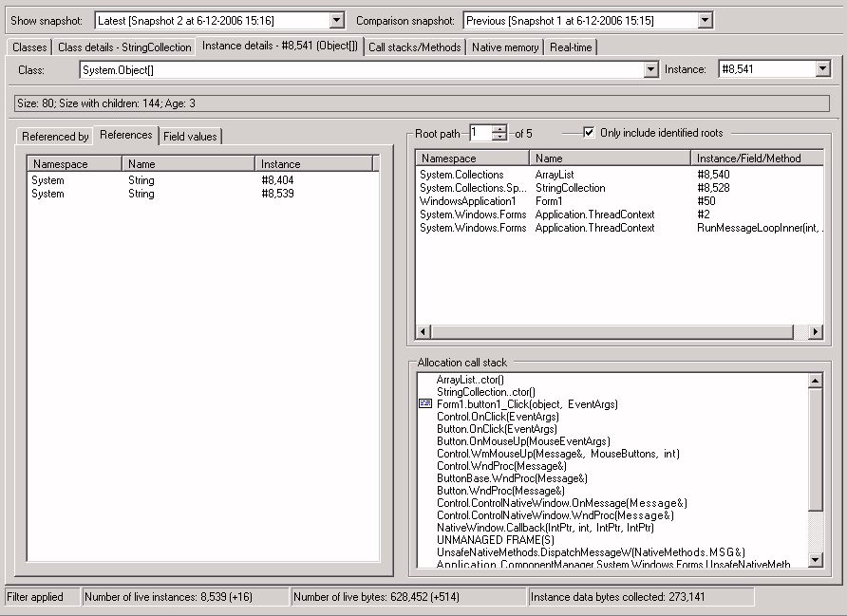Open the Show snapshot dropdown
This screenshot has width=847, height=616.
[x=337, y=20]
